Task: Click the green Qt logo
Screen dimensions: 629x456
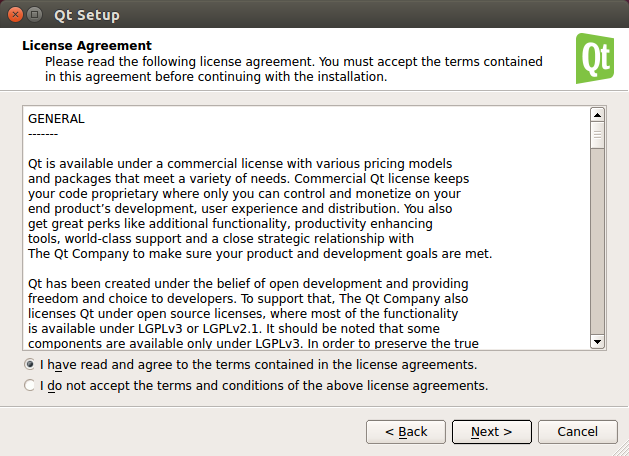Action: (595, 59)
